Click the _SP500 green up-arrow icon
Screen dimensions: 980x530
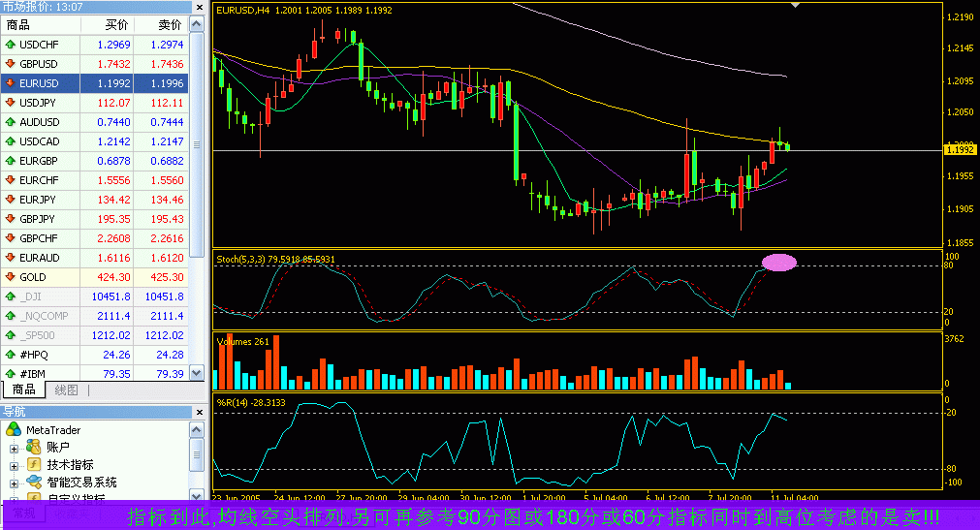(x=10, y=335)
